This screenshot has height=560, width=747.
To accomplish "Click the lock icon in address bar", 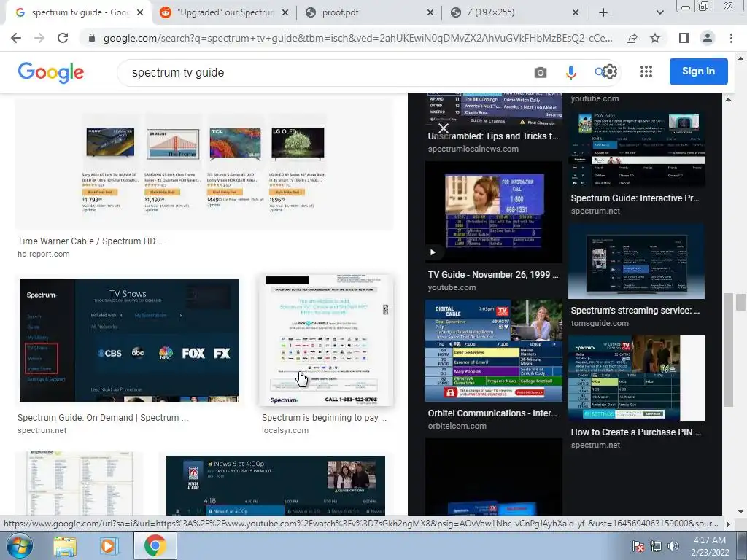I will (92, 38).
